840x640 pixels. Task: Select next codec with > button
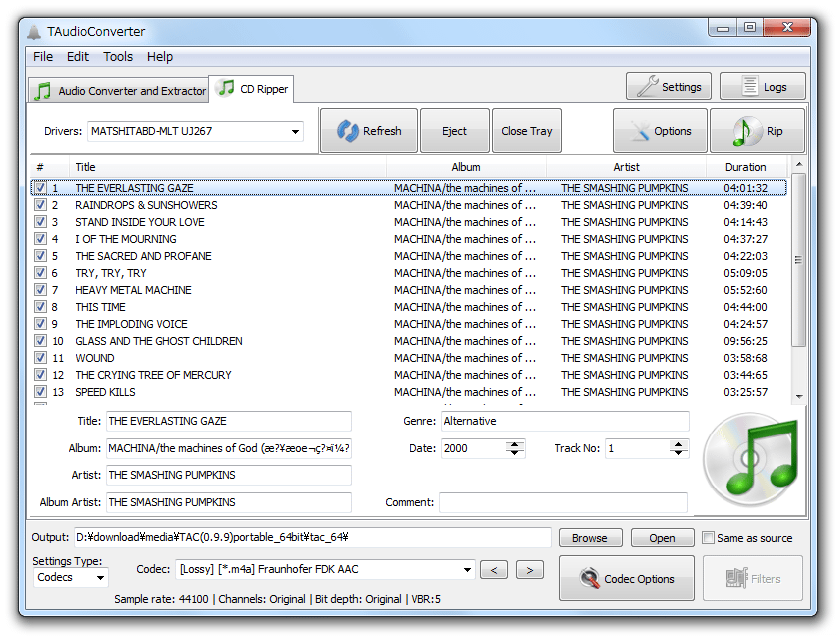tap(529, 570)
